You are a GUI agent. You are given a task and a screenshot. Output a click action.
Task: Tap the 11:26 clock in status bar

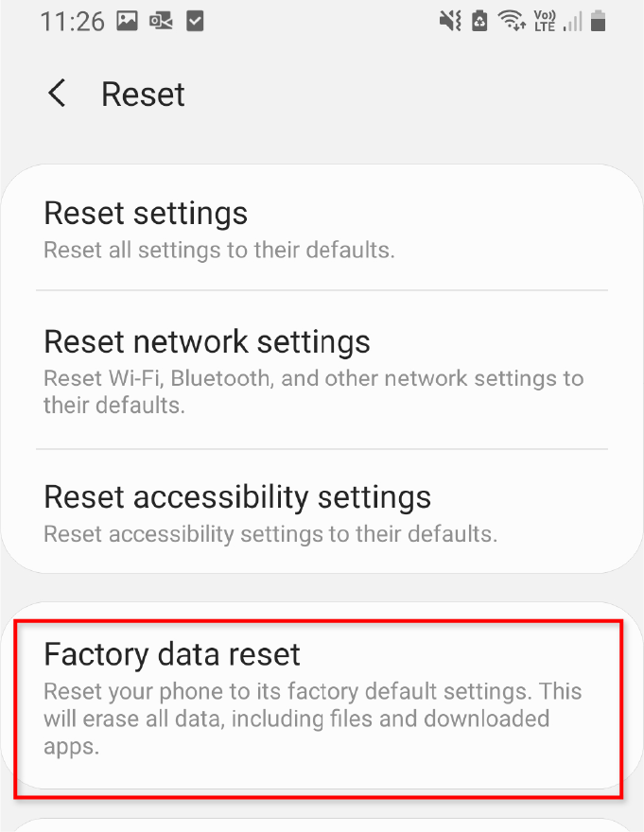point(73,22)
